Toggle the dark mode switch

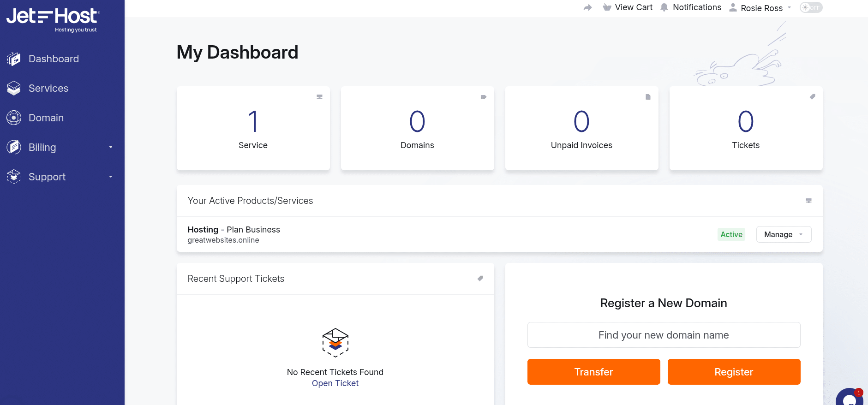(811, 7)
